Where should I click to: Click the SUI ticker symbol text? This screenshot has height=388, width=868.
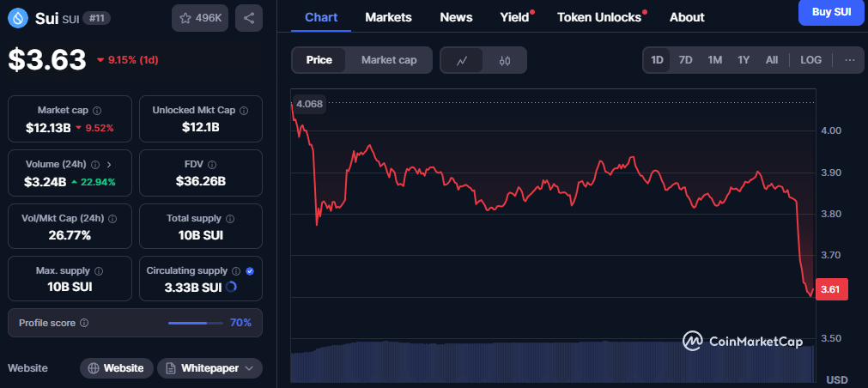coord(71,20)
